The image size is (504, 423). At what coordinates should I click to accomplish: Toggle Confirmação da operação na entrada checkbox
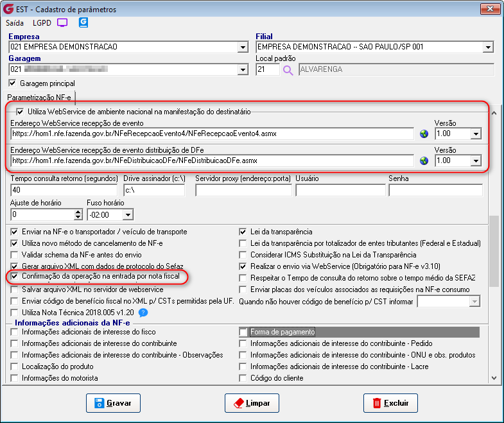click(x=14, y=276)
